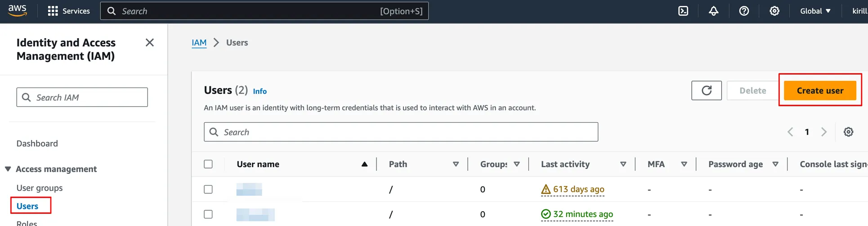Open the Global region dropdown

(x=815, y=11)
